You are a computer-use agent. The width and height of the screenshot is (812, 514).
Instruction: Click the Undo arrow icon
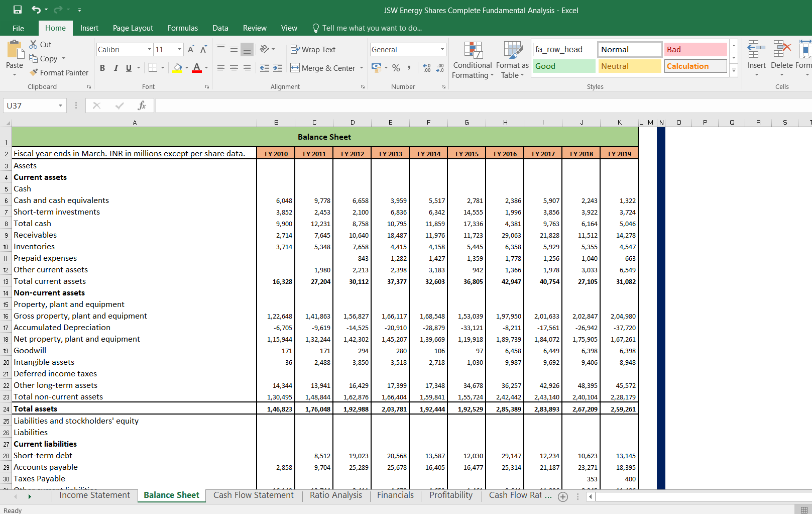click(x=36, y=10)
